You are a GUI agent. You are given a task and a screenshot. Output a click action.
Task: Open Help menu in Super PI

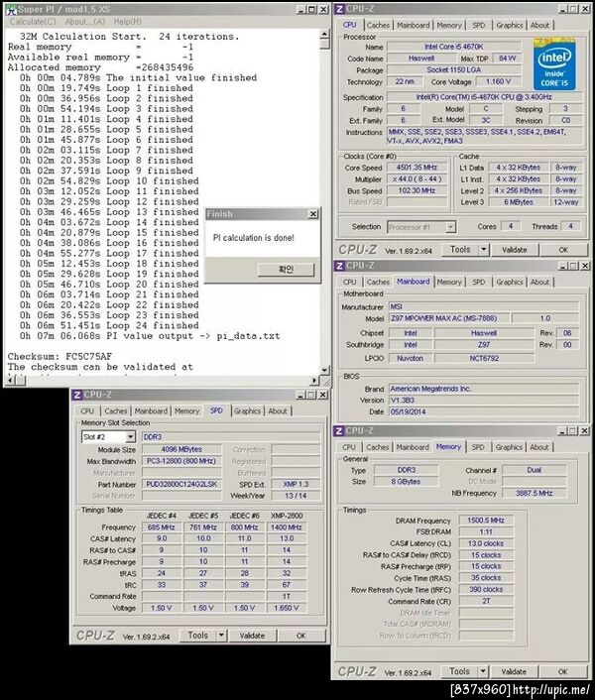pos(128,22)
